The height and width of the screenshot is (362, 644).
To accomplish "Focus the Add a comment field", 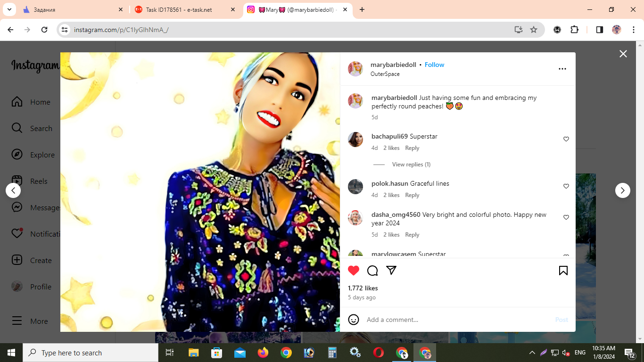I will (x=457, y=320).
